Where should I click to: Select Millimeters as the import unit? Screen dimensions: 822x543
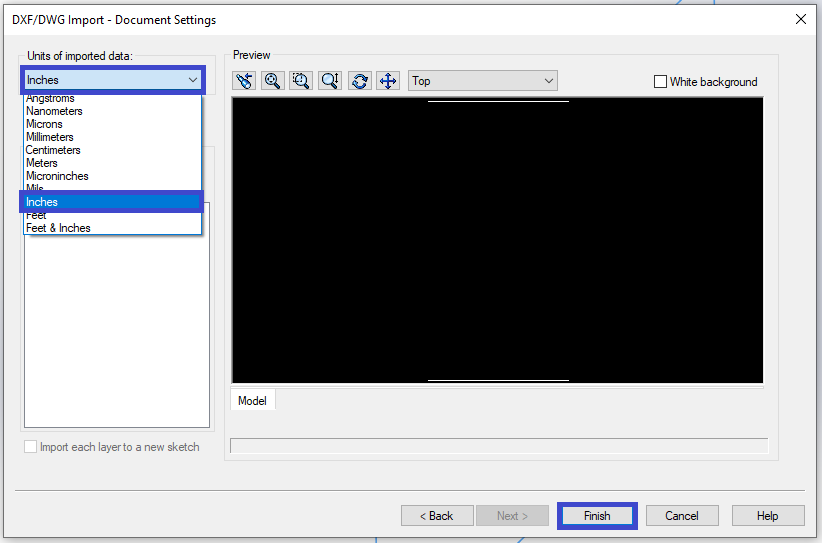pyautogui.click(x=112, y=137)
